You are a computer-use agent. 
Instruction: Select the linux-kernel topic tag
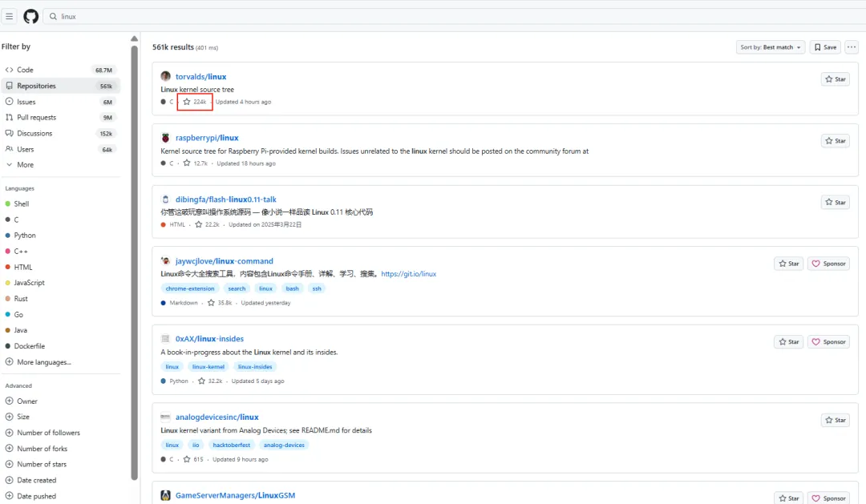tap(208, 367)
